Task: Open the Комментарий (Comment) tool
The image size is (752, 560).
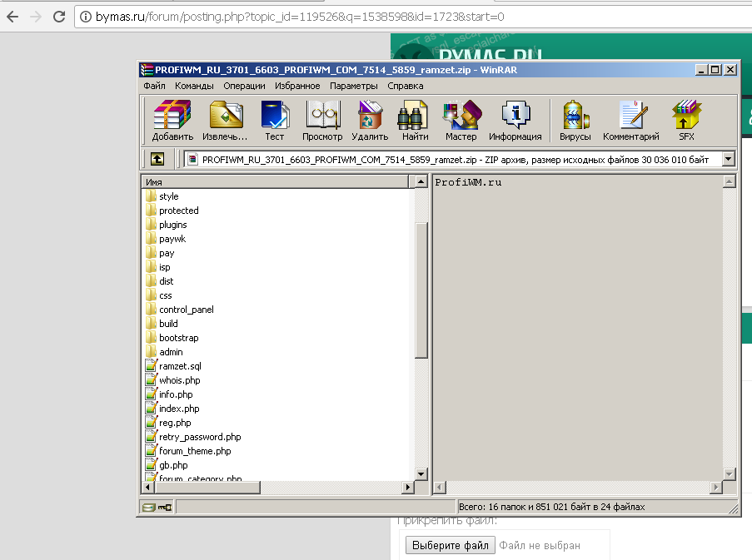Action: click(x=630, y=121)
